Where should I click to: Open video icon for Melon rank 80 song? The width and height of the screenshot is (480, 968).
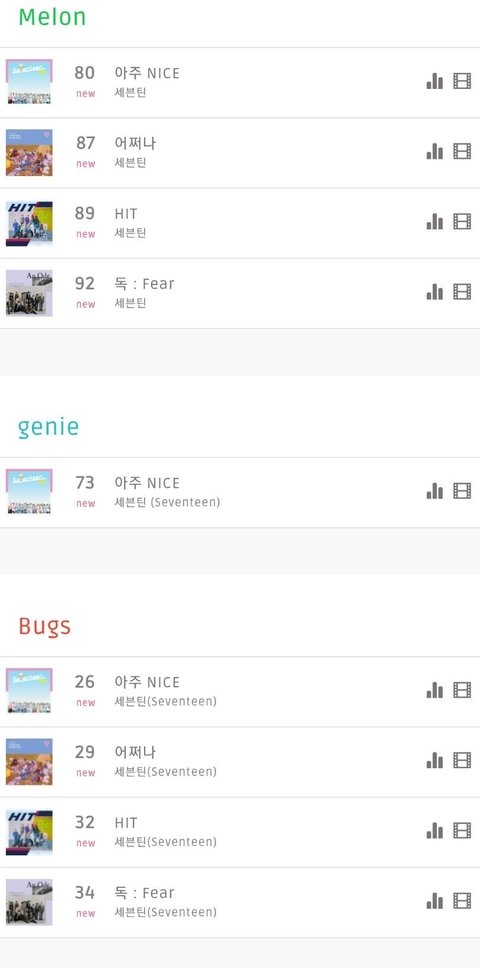pyautogui.click(x=462, y=81)
